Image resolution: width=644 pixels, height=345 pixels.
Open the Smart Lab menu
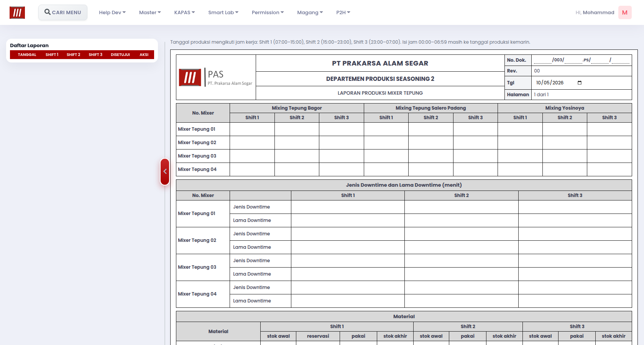point(223,12)
